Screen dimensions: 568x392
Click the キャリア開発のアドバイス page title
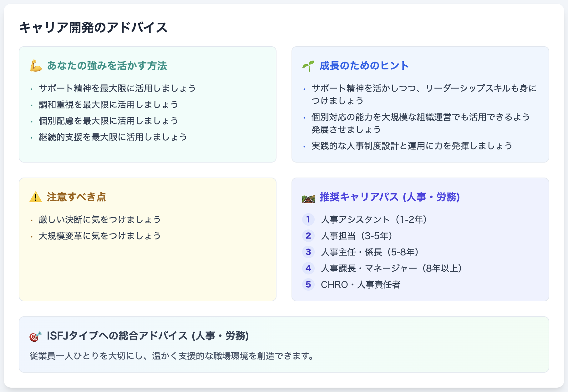pos(93,28)
